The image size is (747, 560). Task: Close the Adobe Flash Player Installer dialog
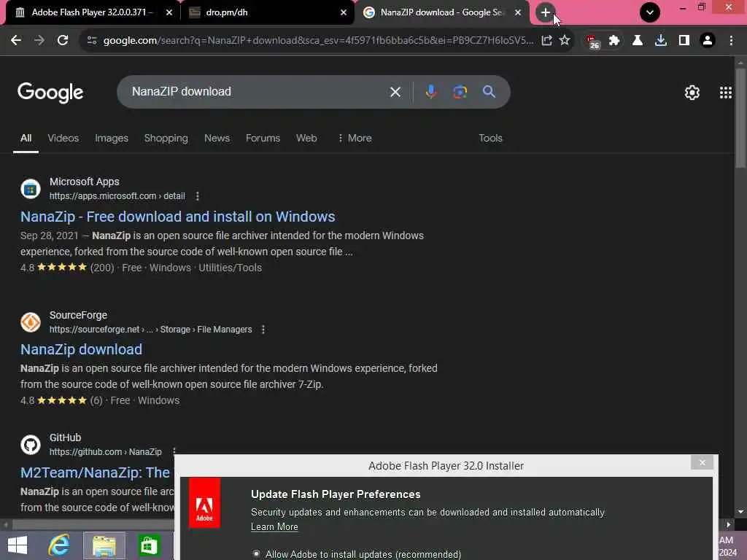pyautogui.click(x=702, y=462)
